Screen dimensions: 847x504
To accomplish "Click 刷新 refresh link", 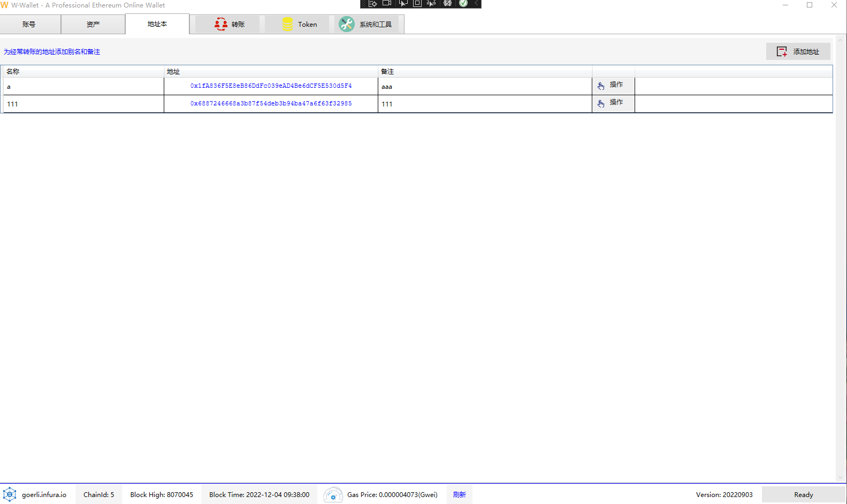I will (460, 494).
